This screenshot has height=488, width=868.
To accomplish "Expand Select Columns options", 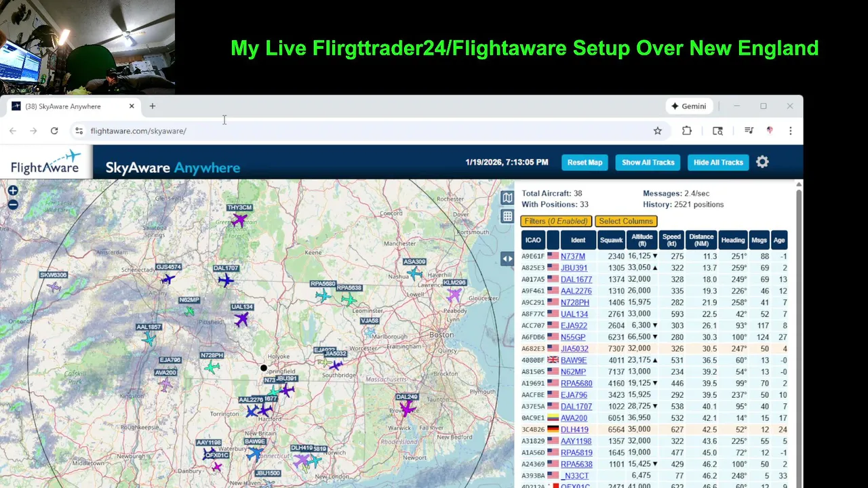I will [x=626, y=221].
